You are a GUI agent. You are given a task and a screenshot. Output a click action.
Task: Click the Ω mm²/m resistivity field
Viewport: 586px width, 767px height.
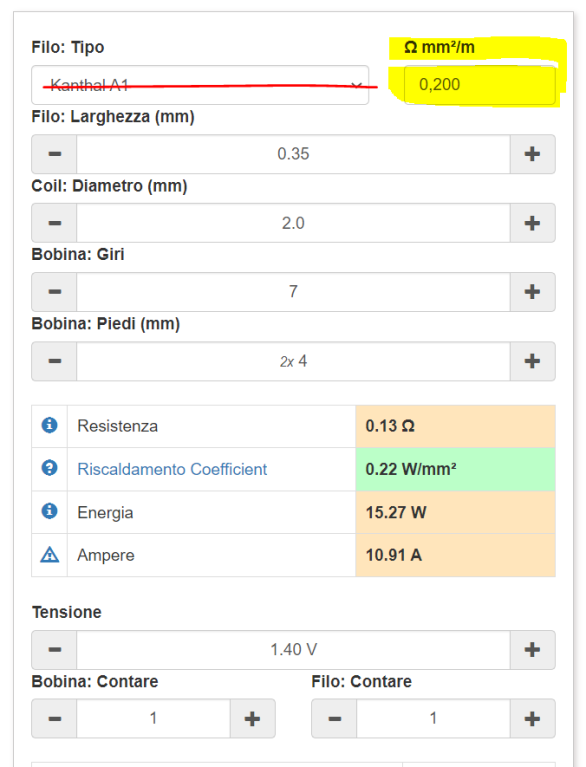pos(480,85)
